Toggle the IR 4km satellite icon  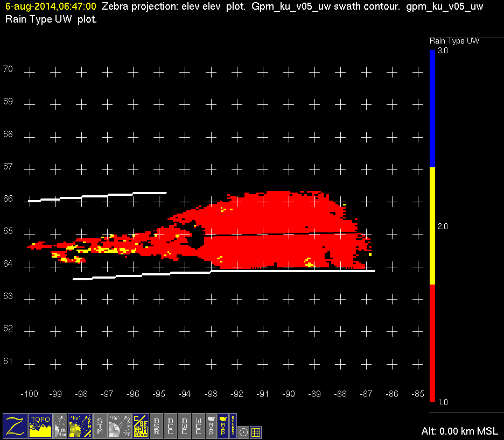pos(60,425)
